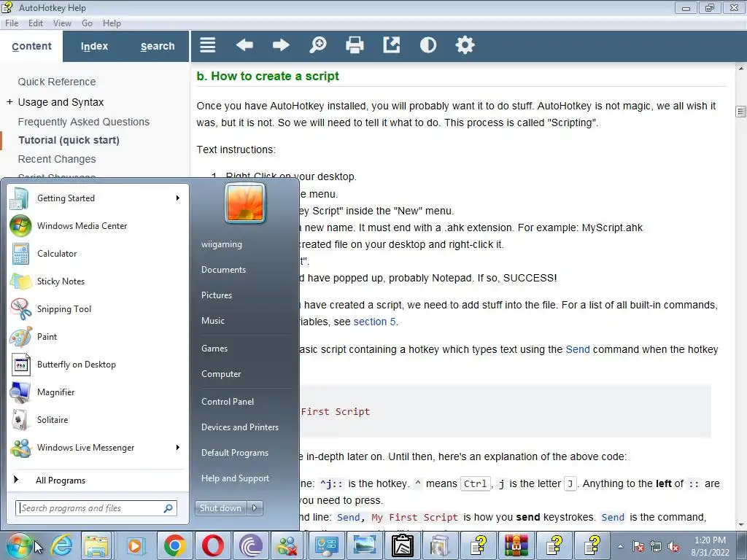Click the Shut down button
747x560 pixels.
(x=221, y=508)
